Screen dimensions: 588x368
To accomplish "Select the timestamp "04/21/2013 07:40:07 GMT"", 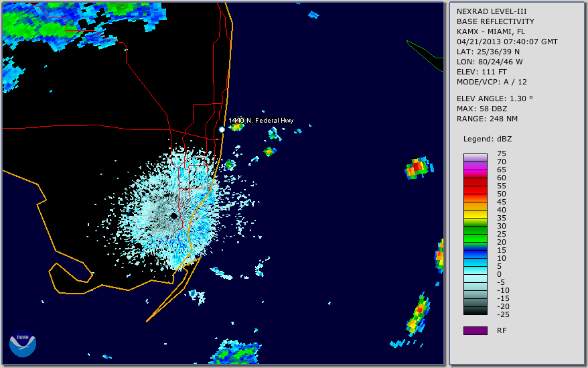I will pos(507,42).
